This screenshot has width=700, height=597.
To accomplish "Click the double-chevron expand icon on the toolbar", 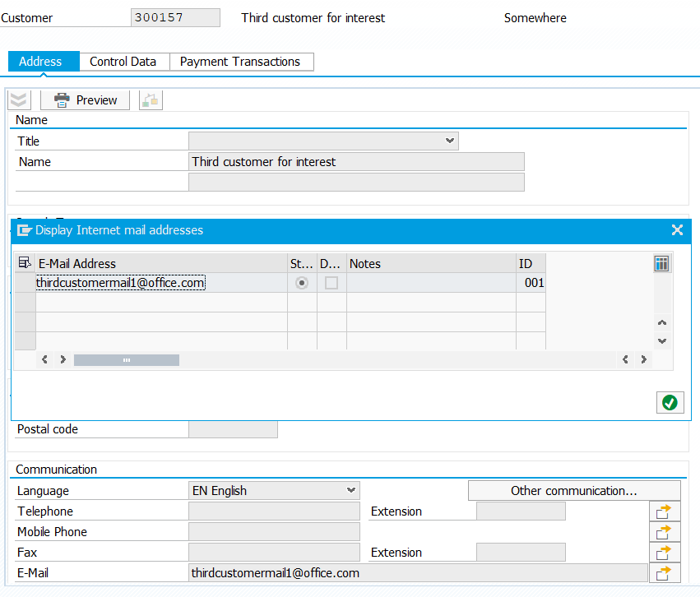I will 18,99.
